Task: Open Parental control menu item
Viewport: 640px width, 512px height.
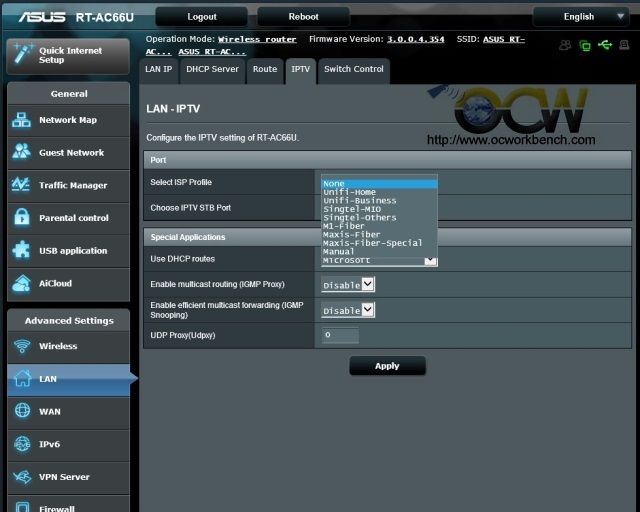Action: click(69, 218)
